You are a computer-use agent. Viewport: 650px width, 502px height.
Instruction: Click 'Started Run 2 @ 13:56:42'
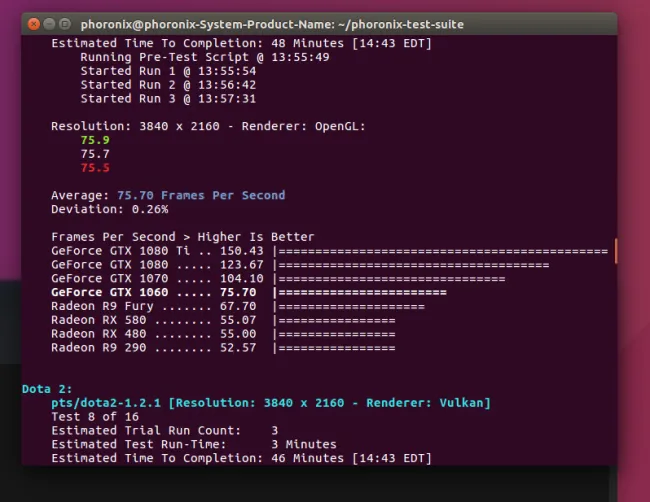click(x=168, y=85)
